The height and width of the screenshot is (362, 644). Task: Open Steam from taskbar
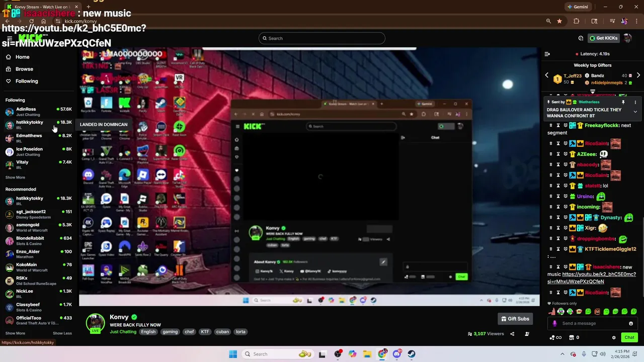[x=412, y=354]
